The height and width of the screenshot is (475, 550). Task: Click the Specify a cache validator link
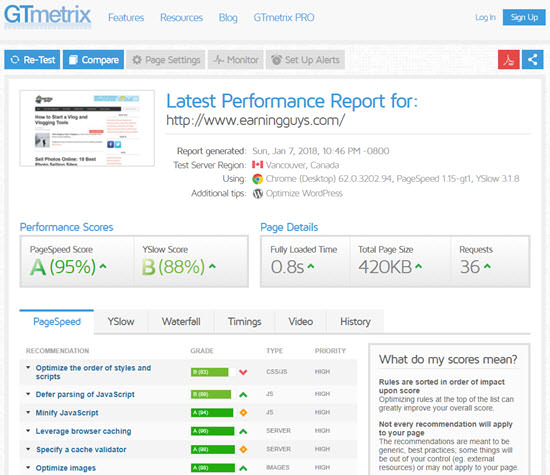click(x=81, y=450)
